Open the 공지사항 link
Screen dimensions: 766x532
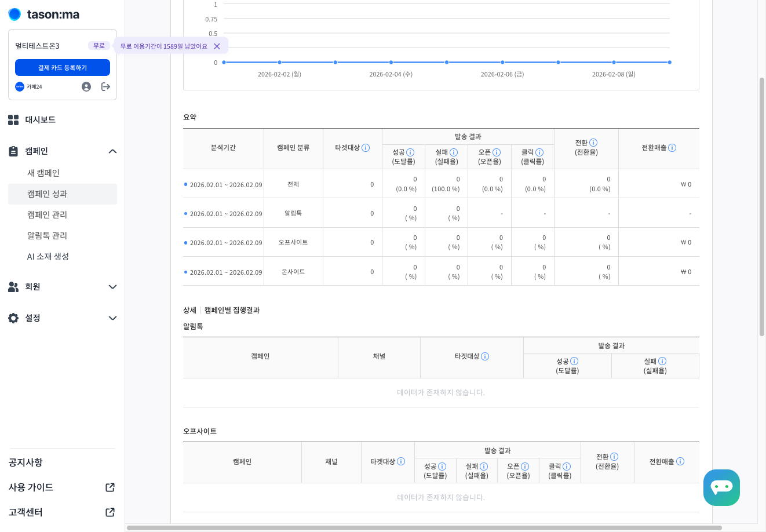coord(25,462)
